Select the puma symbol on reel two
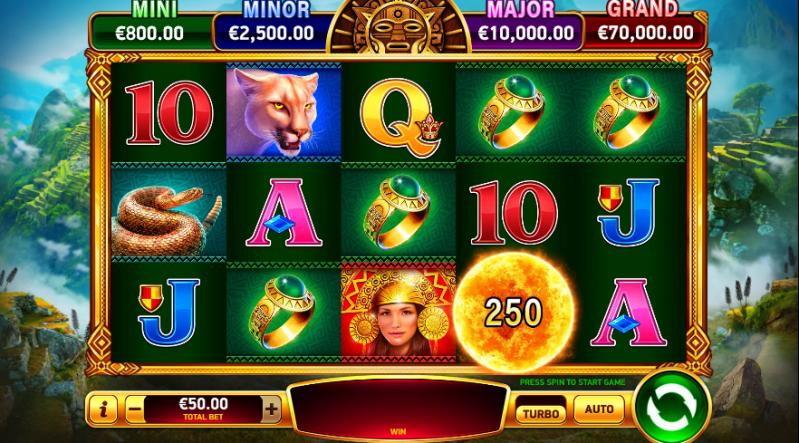This screenshot has height=443, width=799. [x=283, y=111]
